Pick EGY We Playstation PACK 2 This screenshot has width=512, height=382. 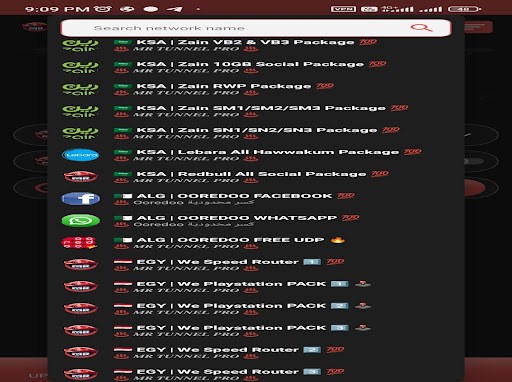click(256, 309)
